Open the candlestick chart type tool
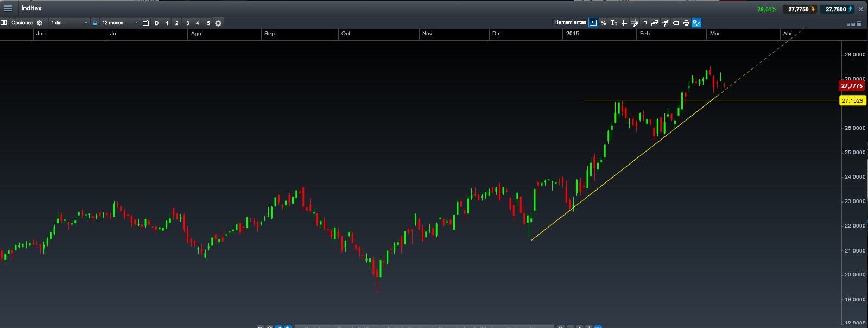This screenshot has width=868, height=328. pos(645,23)
